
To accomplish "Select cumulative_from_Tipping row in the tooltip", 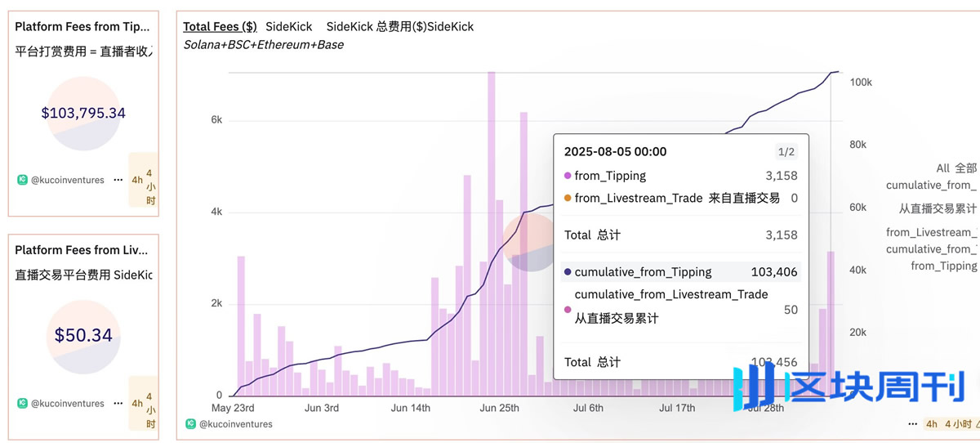I will click(643, 272).
